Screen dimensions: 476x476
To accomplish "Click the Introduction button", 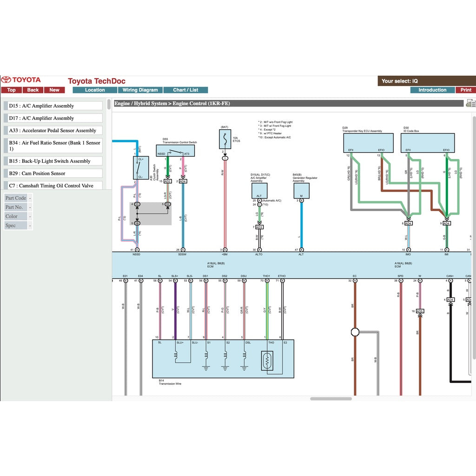I will (432, 90).
